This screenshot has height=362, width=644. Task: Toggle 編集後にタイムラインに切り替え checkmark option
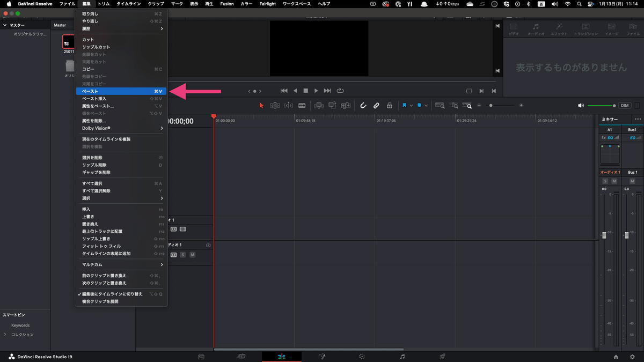click(122, 294)
